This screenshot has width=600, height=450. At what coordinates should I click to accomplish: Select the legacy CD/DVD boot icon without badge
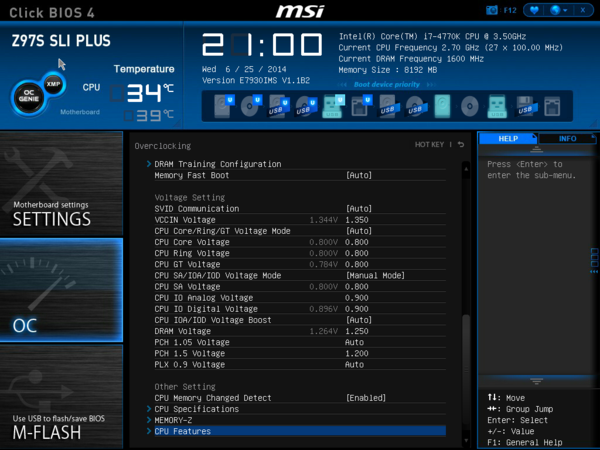click(470, 106)
